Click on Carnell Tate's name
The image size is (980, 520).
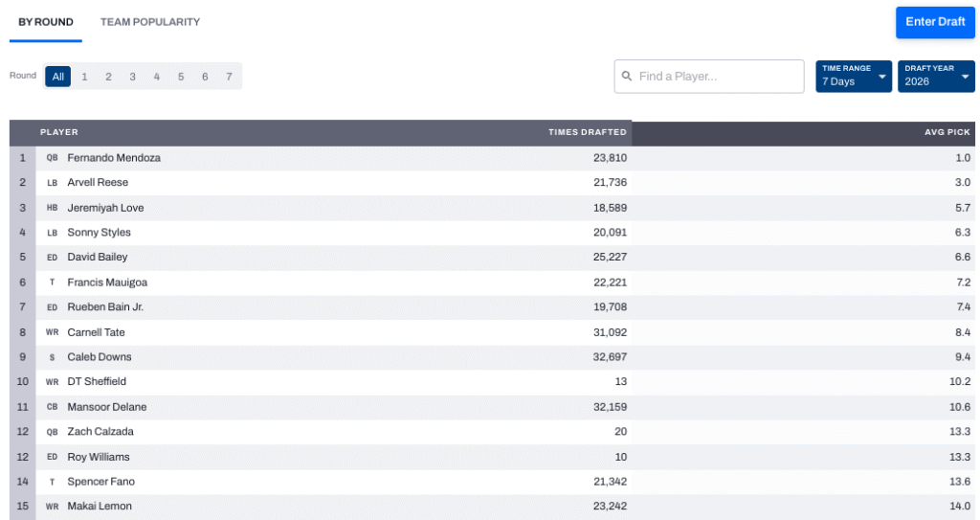96,332
